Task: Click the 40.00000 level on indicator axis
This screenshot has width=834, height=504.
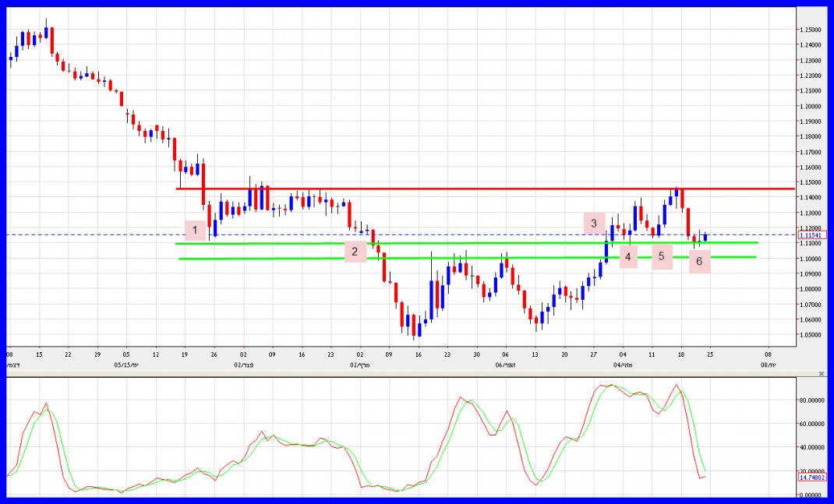Action: [812, 448]
